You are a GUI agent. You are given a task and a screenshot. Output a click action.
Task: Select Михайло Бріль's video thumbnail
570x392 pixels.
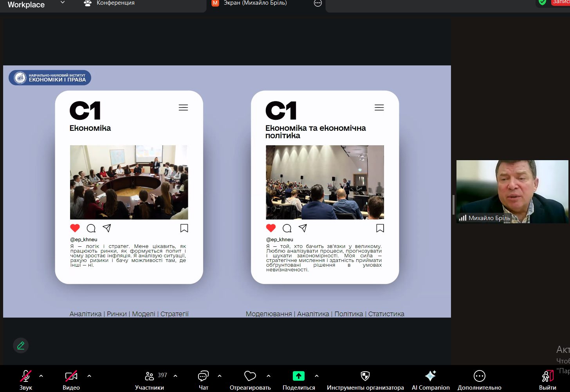[512, 191]
